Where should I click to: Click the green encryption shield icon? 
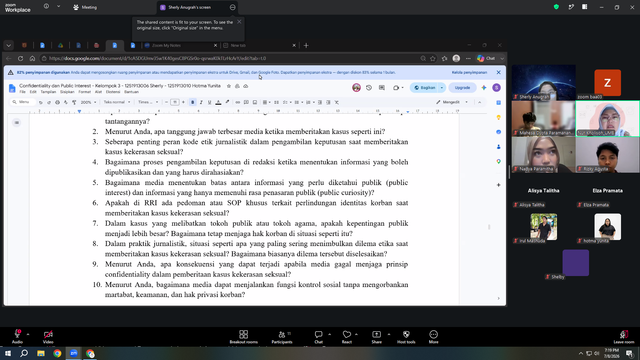point(556,7)
